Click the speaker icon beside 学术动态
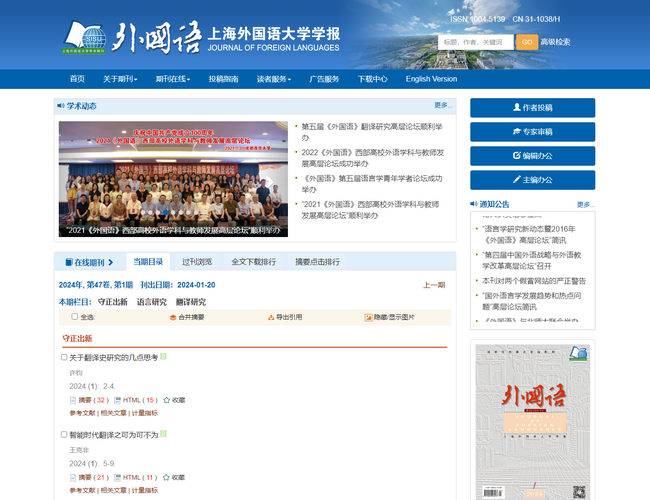Viewport: 650px width, 500px height. point(61,105)
